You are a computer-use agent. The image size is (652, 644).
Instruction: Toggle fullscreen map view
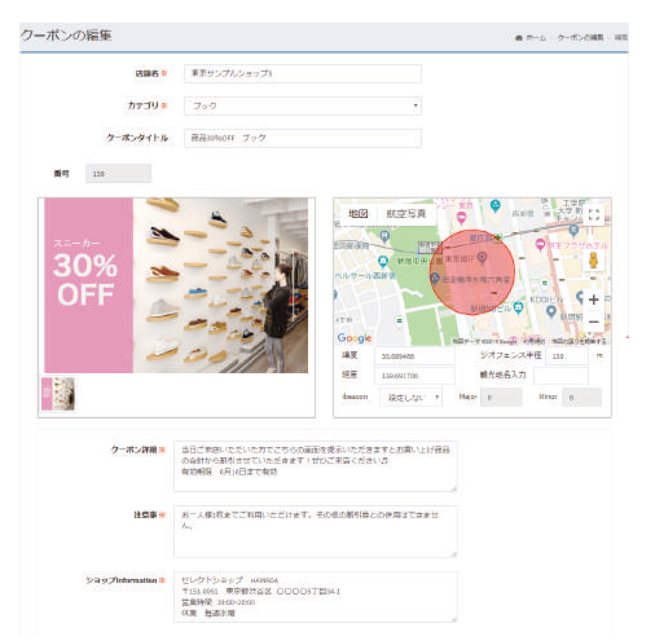point(594,215)
